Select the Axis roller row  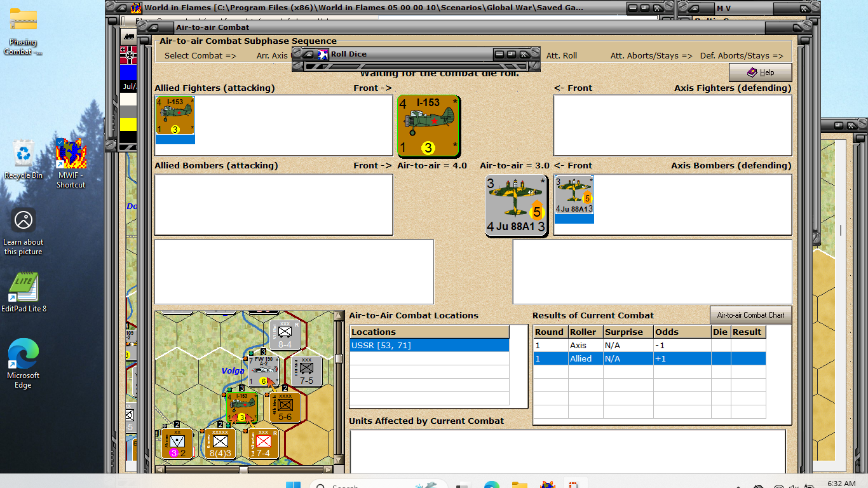click(649, 345)
